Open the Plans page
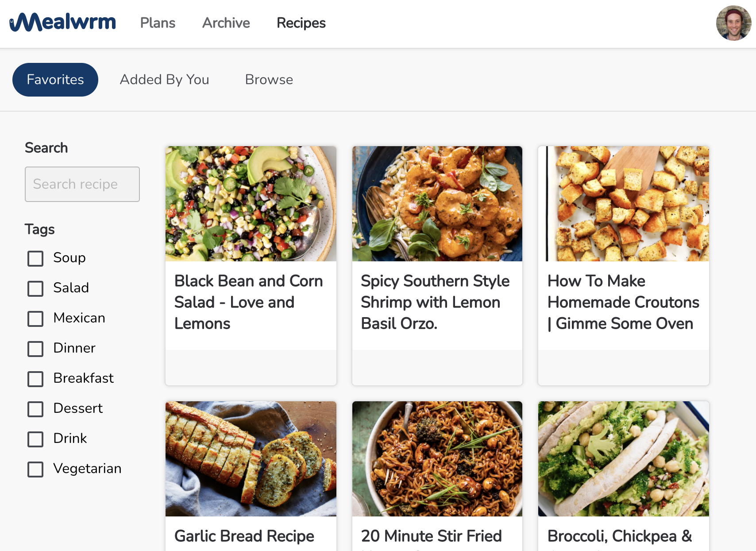The width and height of the screenshot is (756, 551). 158,23
